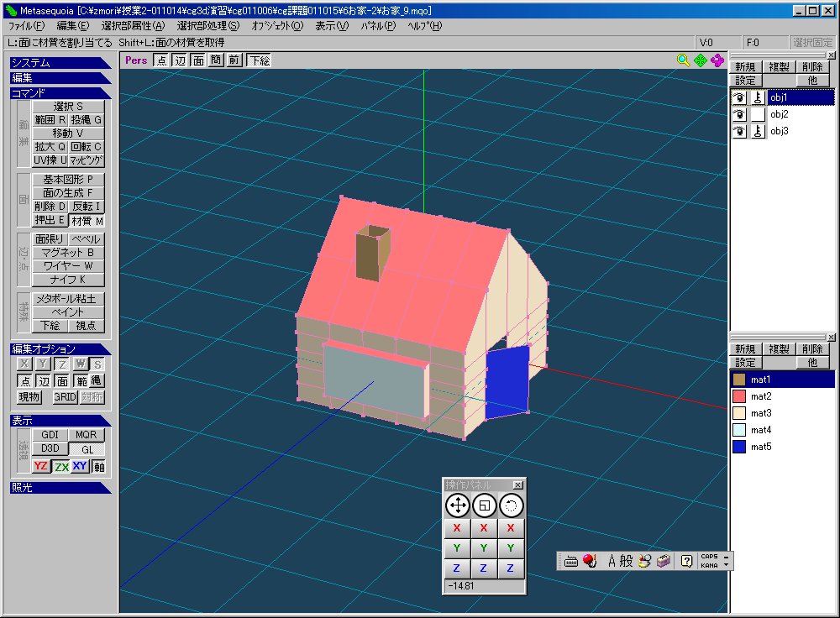Click the 選択固定 status bar box
Screen dimensions: 840x618
[x=812, y=42]
